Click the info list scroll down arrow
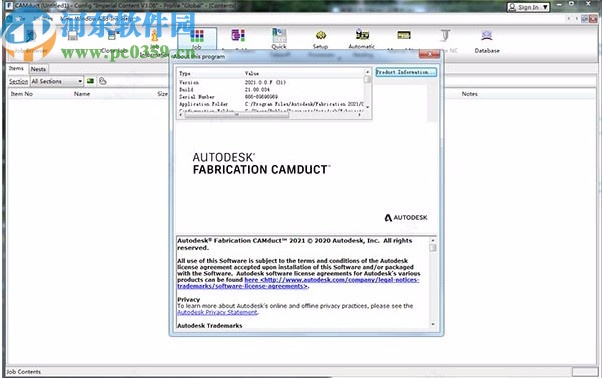Viewport: 603px width, 378px height. click(368, 107)
